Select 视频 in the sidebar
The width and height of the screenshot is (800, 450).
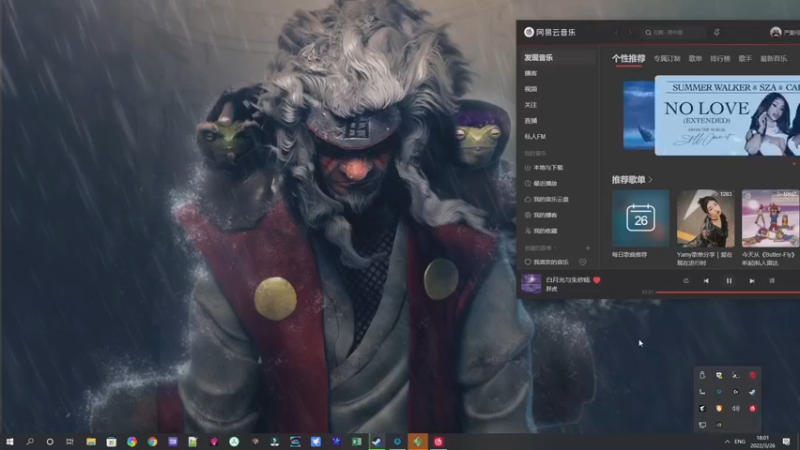531,89
